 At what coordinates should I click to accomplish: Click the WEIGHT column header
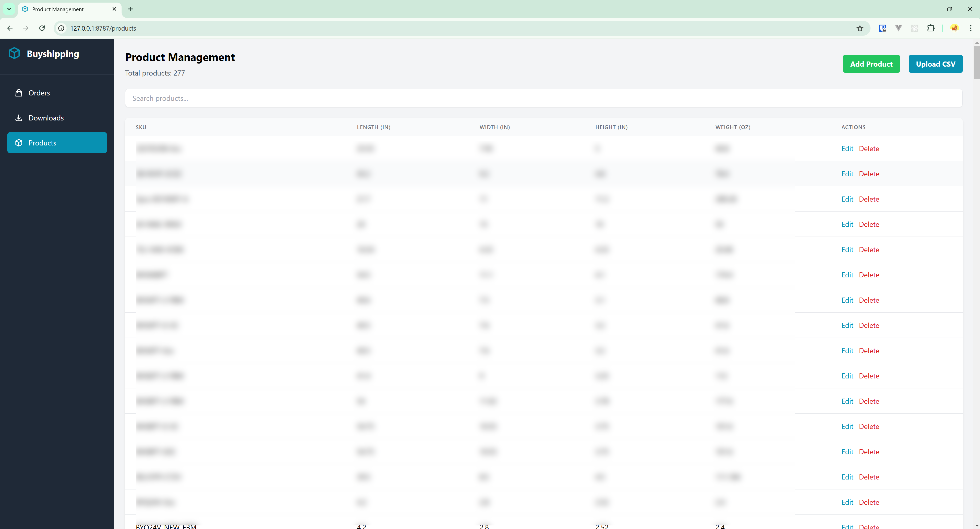coord(732,127)
